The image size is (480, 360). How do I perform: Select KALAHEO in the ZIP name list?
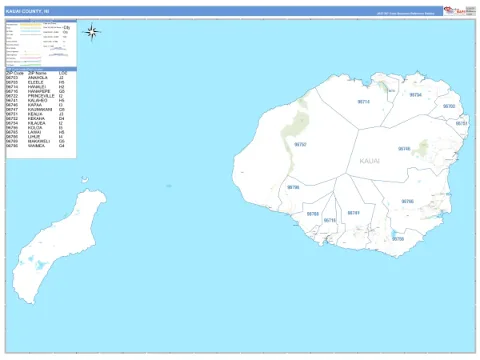[x=38, y=100]
